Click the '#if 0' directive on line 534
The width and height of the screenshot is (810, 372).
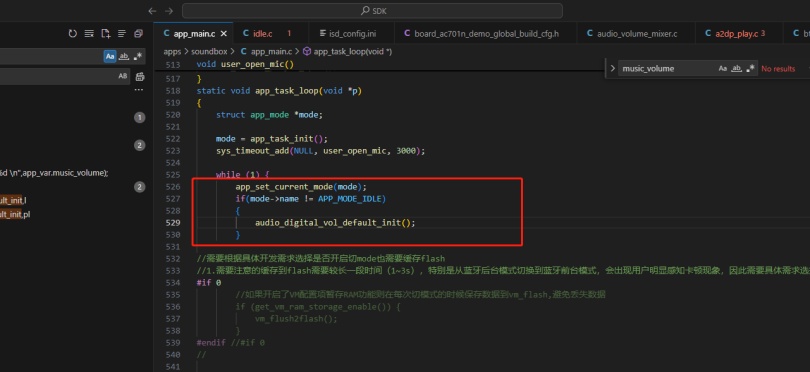209,283
